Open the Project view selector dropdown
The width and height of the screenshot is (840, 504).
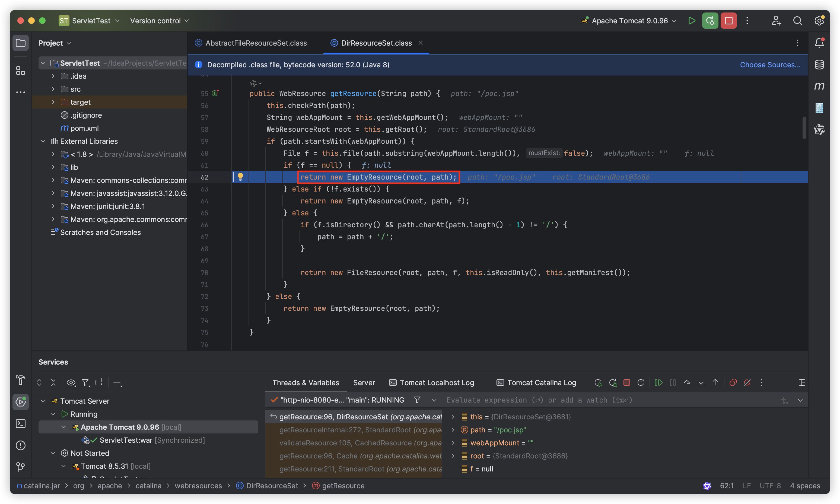55,43
